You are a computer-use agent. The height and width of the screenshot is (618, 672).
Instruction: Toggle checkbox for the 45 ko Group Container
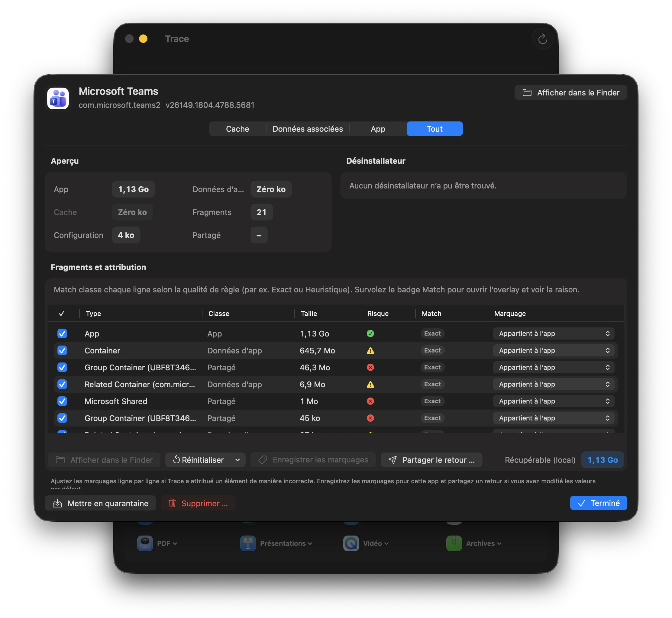[62, 418]
